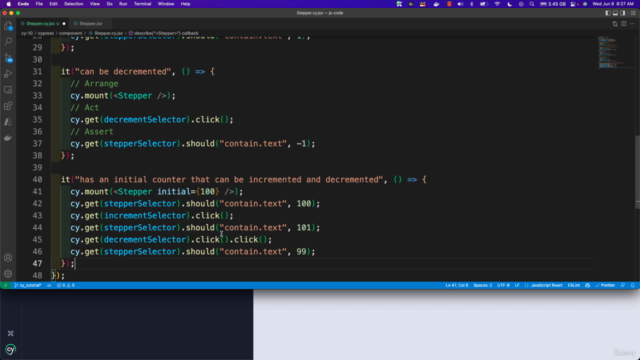Open the Accounts menu in activity bar
640x360 pixels.
[8, 258]
